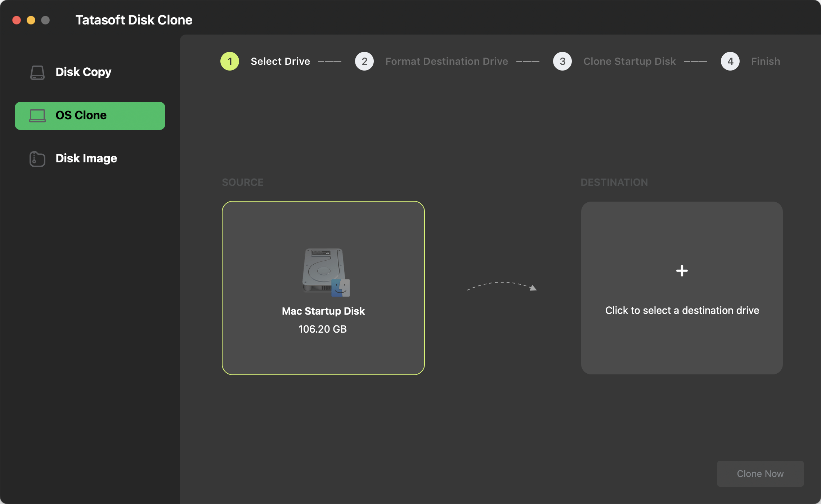Open the Disk Image tool
Image resolution: width=821 pixels, height=504 pixels.
[86, 158]
